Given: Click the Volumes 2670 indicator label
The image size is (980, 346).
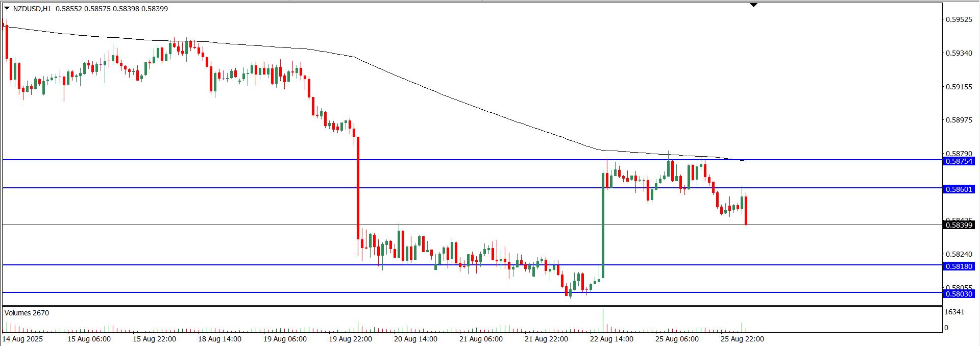Looking at the screenshot, I should point(27,313).
